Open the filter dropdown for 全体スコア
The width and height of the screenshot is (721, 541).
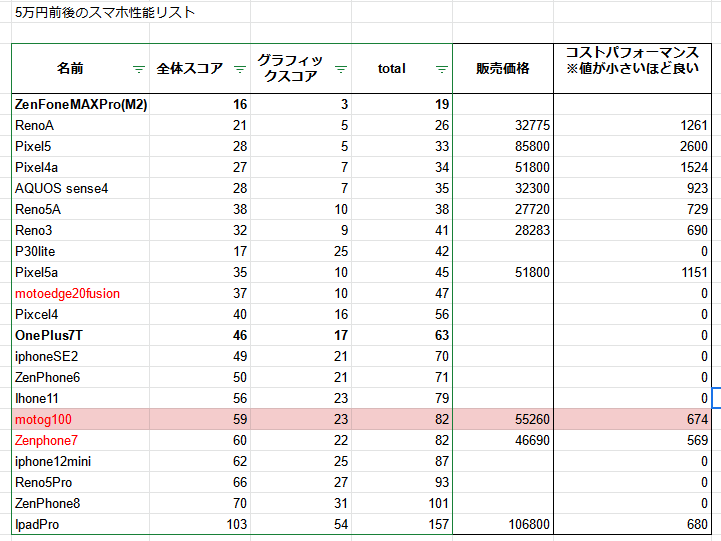239,69
